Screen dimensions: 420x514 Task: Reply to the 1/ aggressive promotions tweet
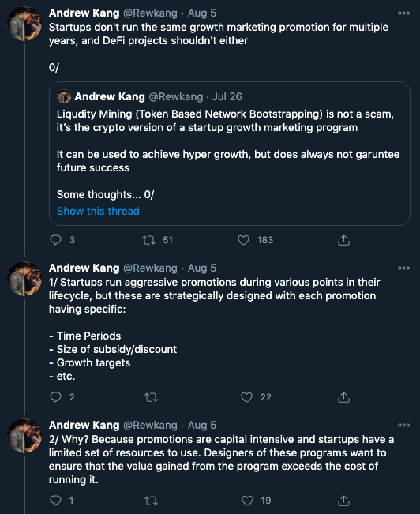55,397
